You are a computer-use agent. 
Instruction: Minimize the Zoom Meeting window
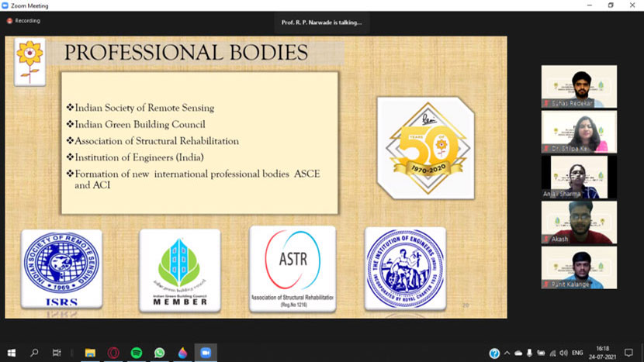click(590, 5)
